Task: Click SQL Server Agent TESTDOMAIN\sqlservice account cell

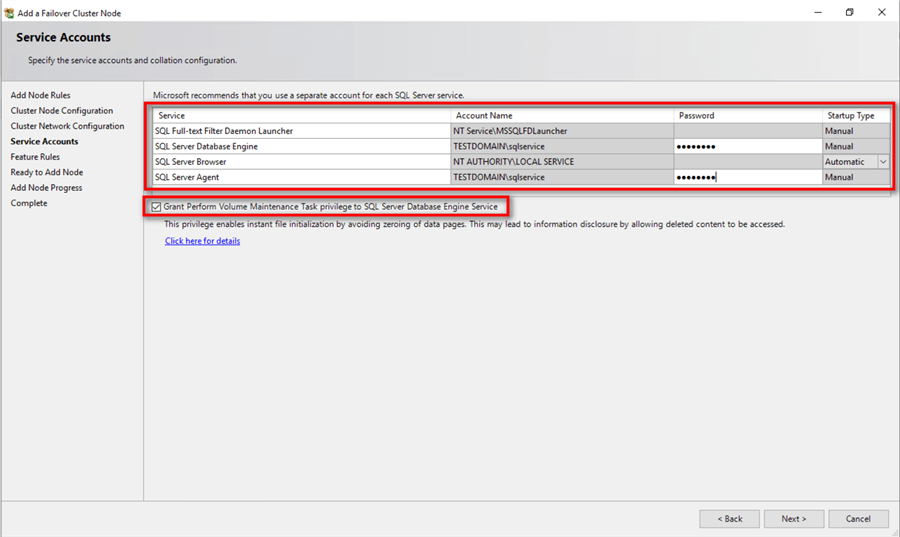Action: pyautogui.click(x=562, y=177)
